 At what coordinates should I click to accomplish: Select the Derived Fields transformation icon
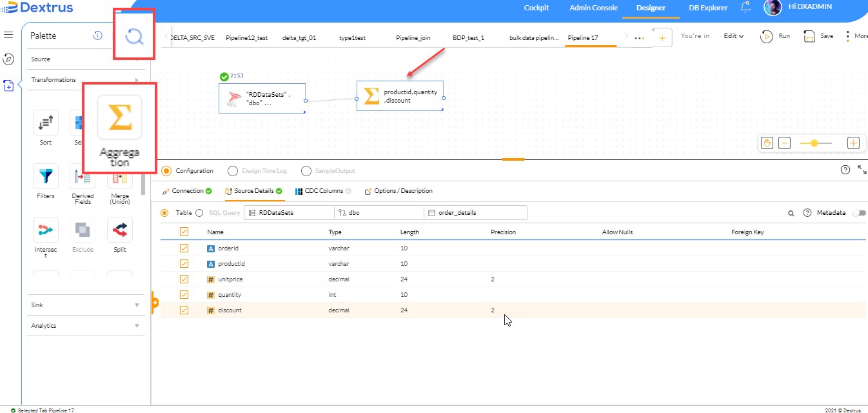(83, 176)
